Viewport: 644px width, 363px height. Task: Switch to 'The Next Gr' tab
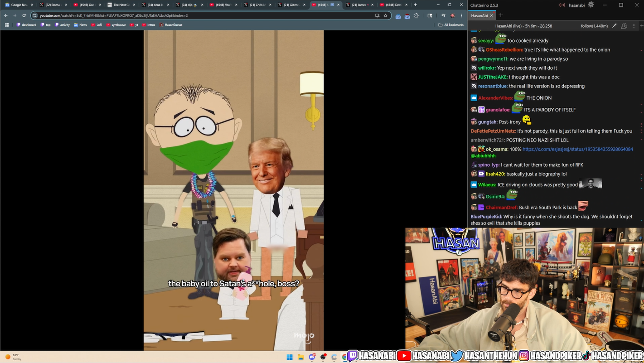click(121, 5)
